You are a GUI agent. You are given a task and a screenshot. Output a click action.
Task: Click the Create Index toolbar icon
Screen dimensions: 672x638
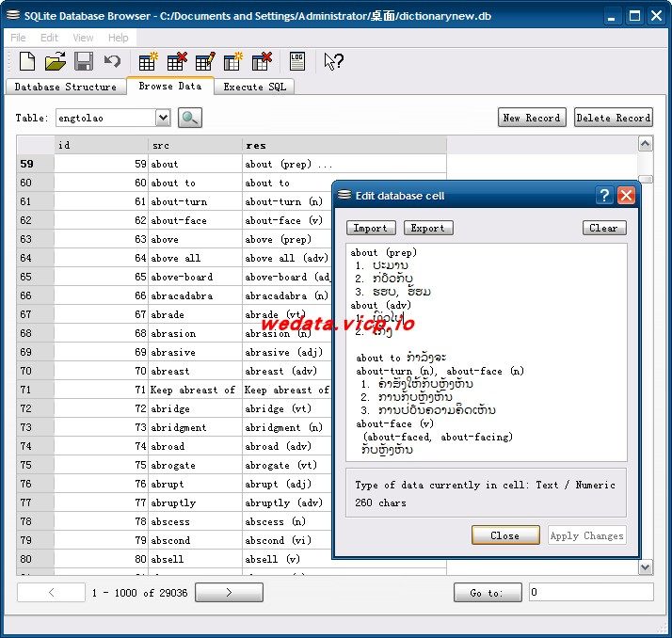(233, 61)
